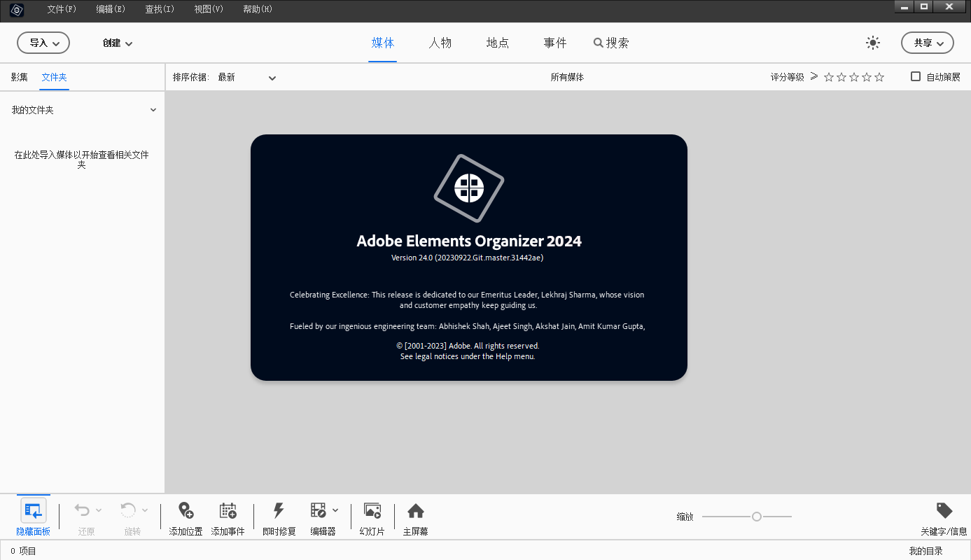Click the rating comparison ≥ operator
Image resolution: width=971 pixels, height=560 pixels.
pyautogui.click(x=814, y=76)
